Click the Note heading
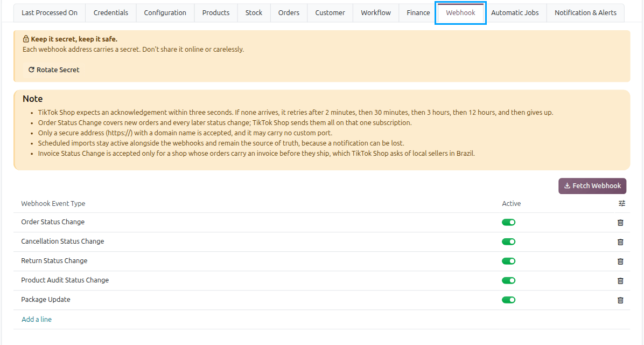The height and width of the screenshot is (345, 644). (x=32, y=99)
